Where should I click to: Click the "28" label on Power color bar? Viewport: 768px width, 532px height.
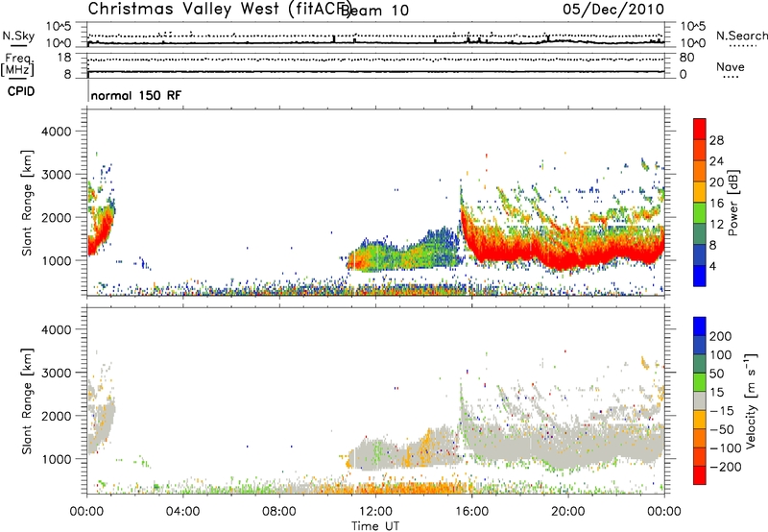click(716, 140)
